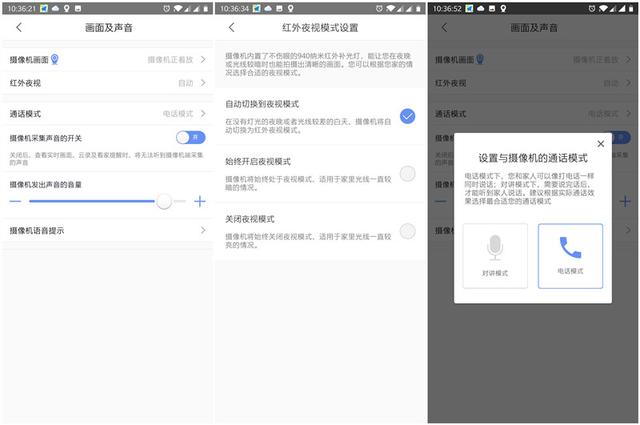Screen dimensions: 640x425
Task: Select 关闭夜视模式 radio button
Action: pos(407,231)
